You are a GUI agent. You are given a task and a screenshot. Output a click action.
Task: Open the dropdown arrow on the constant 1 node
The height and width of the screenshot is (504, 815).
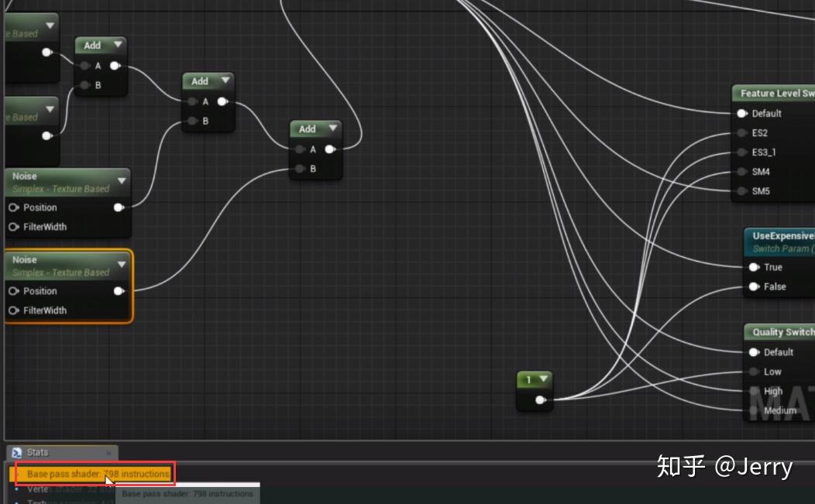542,379
